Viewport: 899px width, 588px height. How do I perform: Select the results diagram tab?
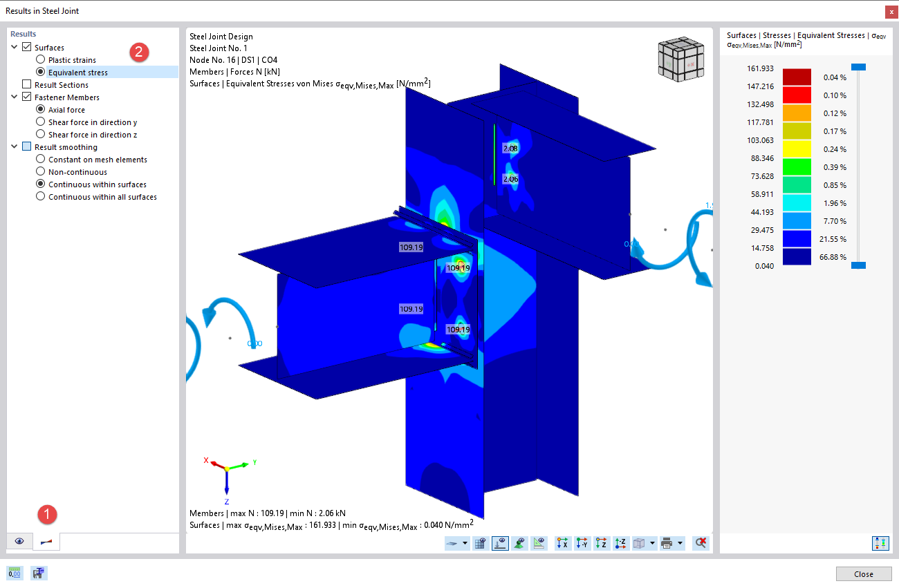(x=46, y=541)
